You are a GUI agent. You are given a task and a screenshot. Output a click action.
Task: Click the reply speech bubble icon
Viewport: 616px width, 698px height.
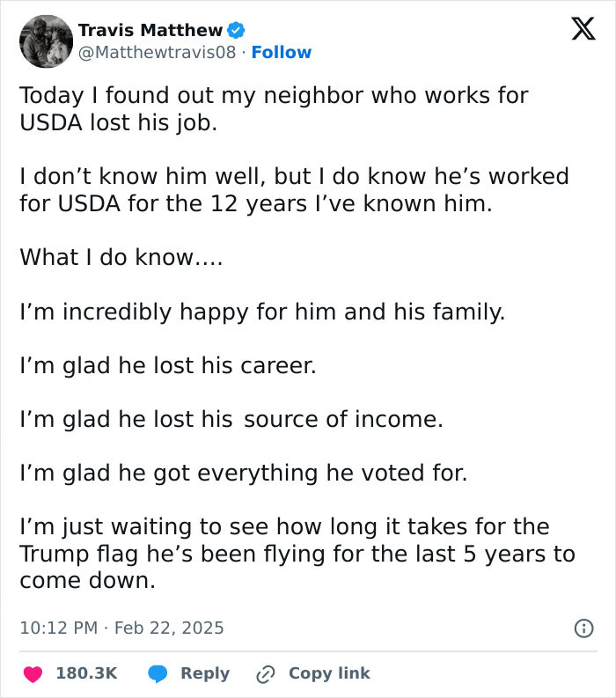158,673
